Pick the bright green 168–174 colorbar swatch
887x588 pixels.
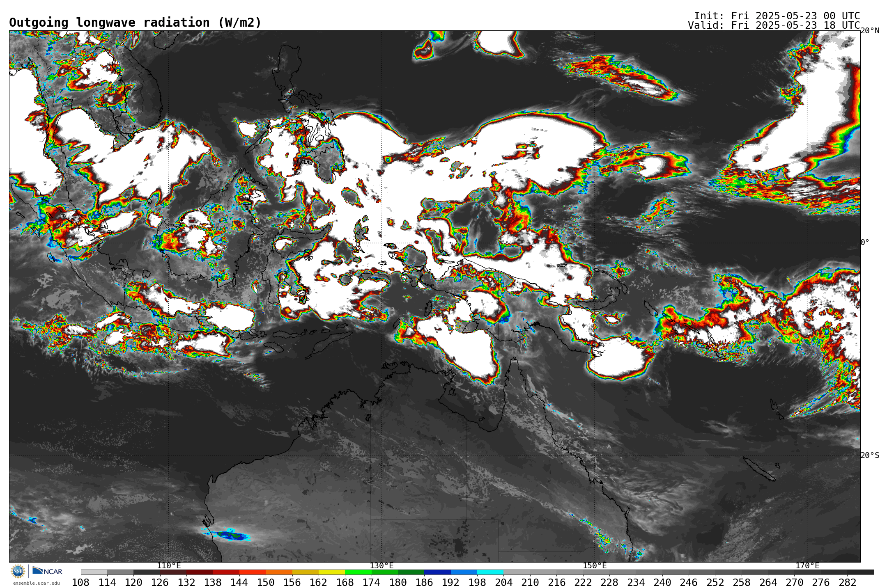tap(358, 572)
